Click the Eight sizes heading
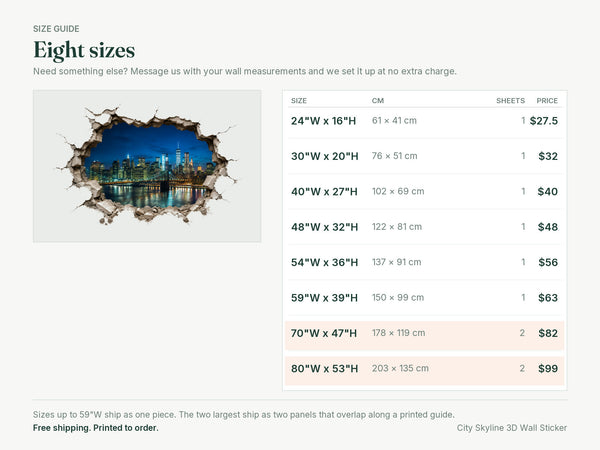600x450 pixels. [x=84, y=50]
